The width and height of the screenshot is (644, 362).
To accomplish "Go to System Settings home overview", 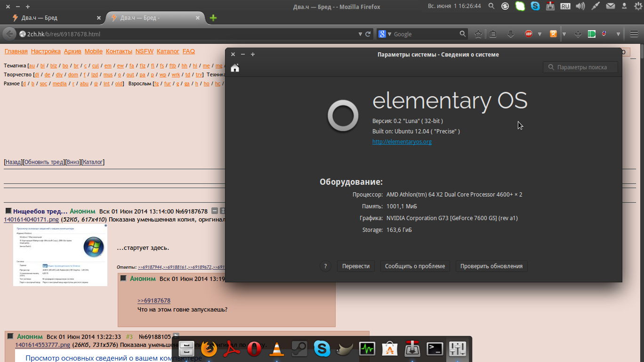I will [x=235, y=68].
